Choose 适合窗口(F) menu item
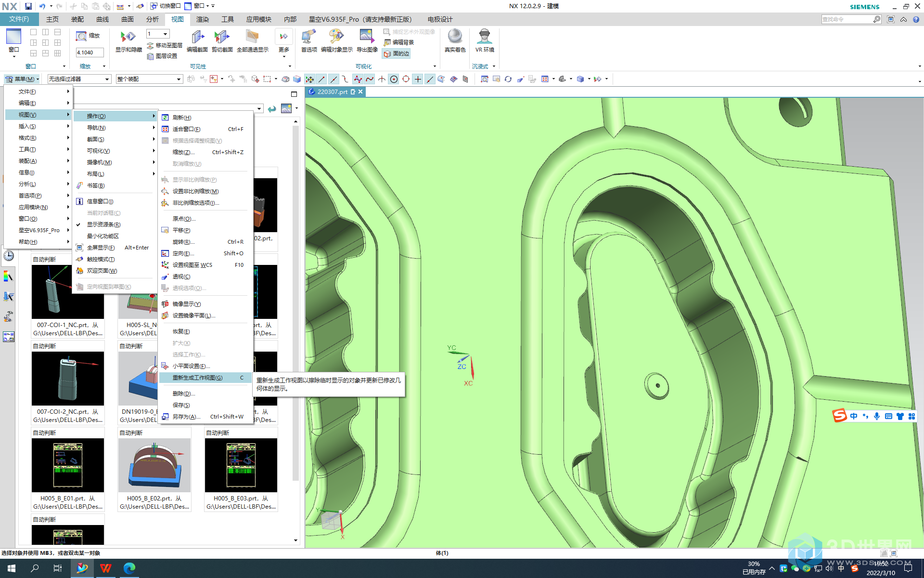The width and height of the screenshot is (924, 578). (x=205, y=129)
